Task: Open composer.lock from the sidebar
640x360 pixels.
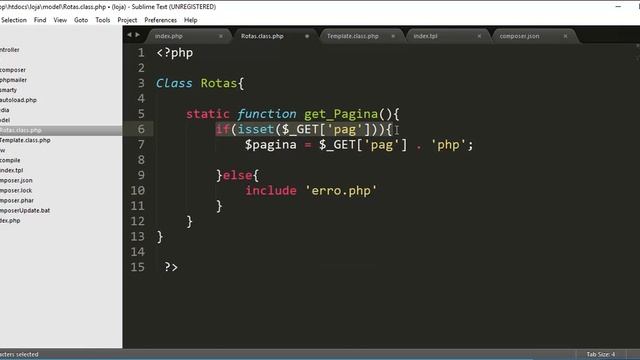Action: pos(16,190)
